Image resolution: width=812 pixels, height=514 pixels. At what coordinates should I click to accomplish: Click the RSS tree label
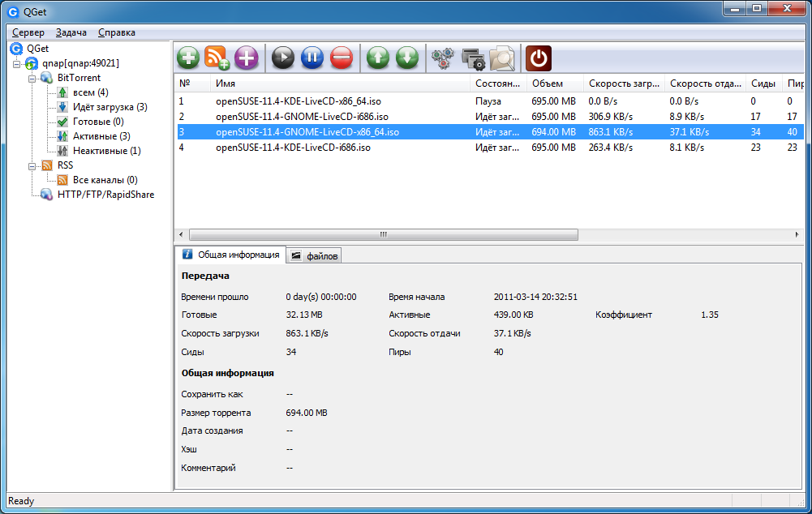click(65, 165)
